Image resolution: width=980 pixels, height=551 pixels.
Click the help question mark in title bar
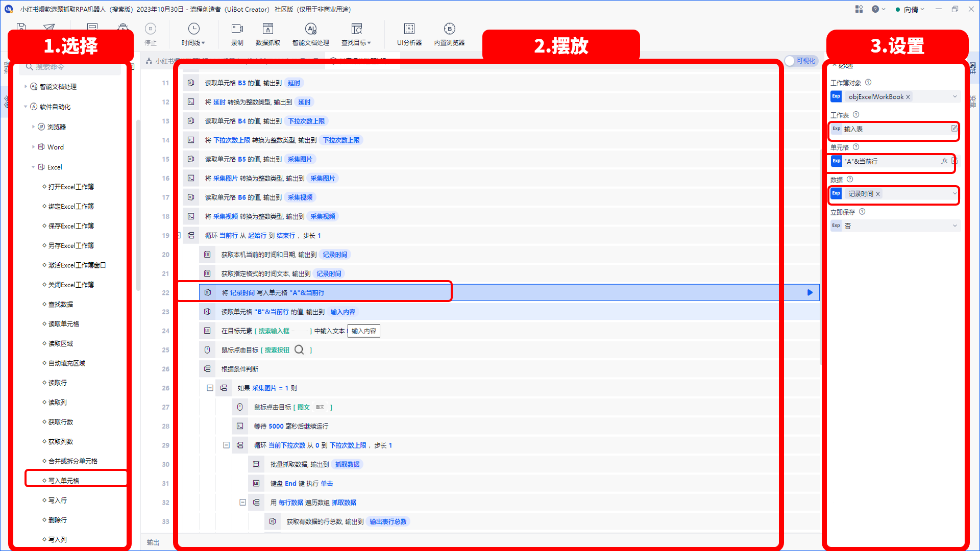875,9
